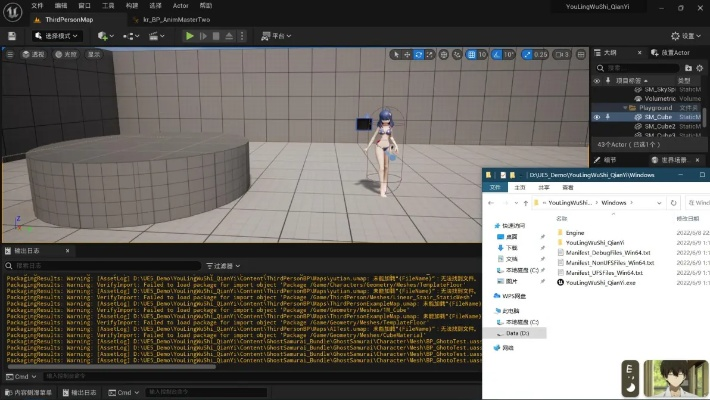This screenshot has height=400, width=710.
Task: Open the 设置 settings dropdown
Action: click(x=688, y=36)
